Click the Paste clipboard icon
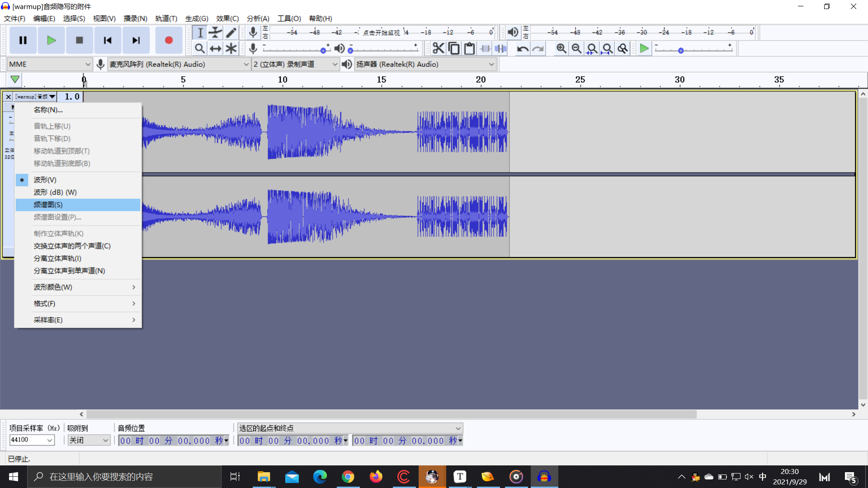 (x=469, y=48)
